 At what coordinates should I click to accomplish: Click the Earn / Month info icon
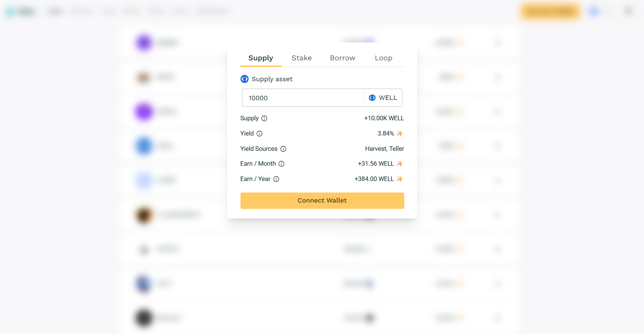(281, 164)
